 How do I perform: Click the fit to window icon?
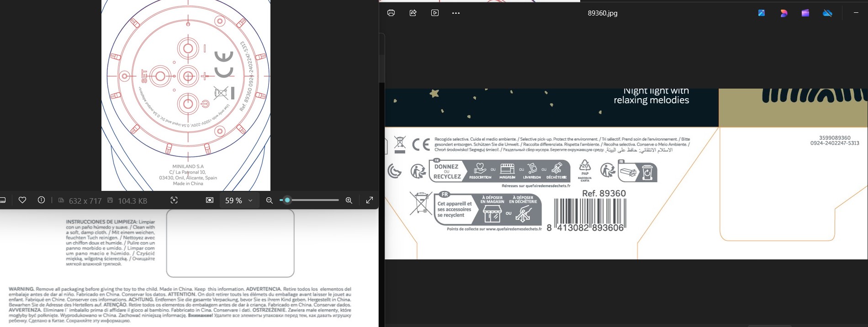point(210,200)
